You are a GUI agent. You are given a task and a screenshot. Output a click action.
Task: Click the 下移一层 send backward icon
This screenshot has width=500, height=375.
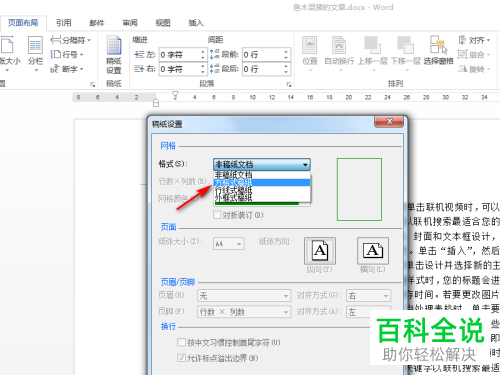click(405, 53)
